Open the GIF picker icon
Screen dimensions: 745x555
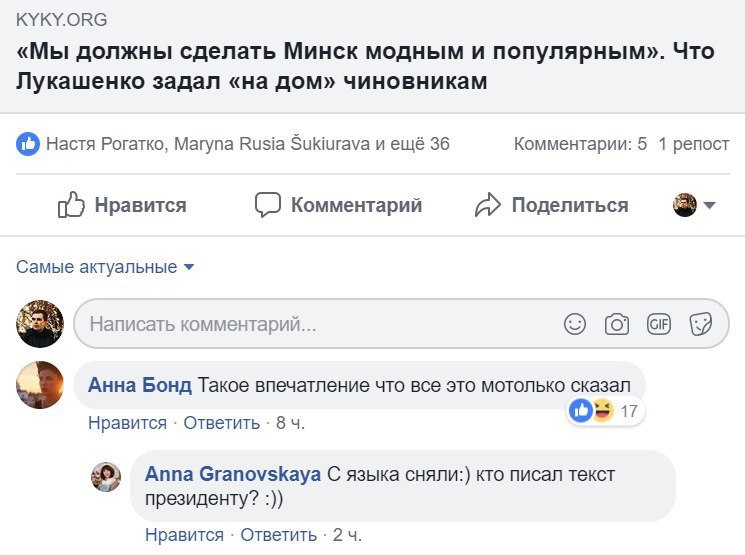(x=658, y=324)
